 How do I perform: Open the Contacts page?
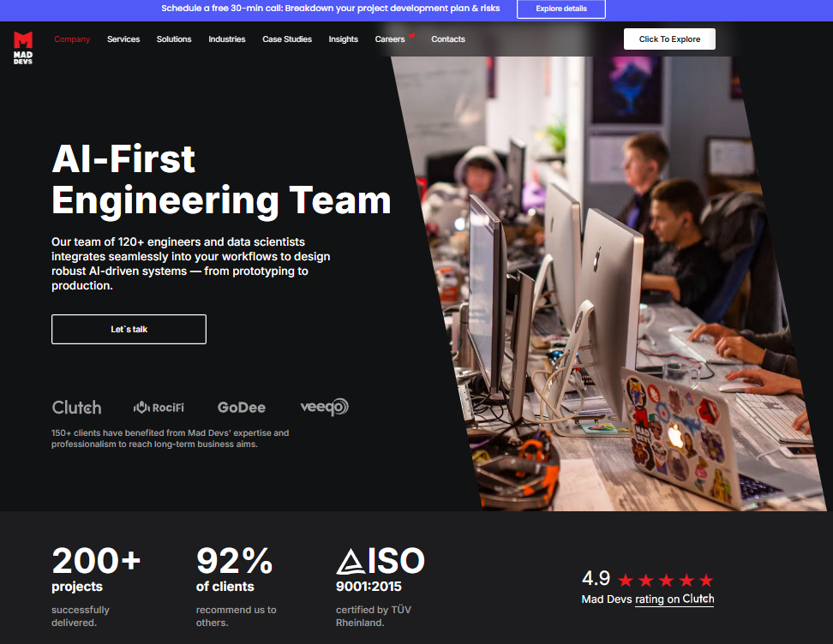point(448,39)
